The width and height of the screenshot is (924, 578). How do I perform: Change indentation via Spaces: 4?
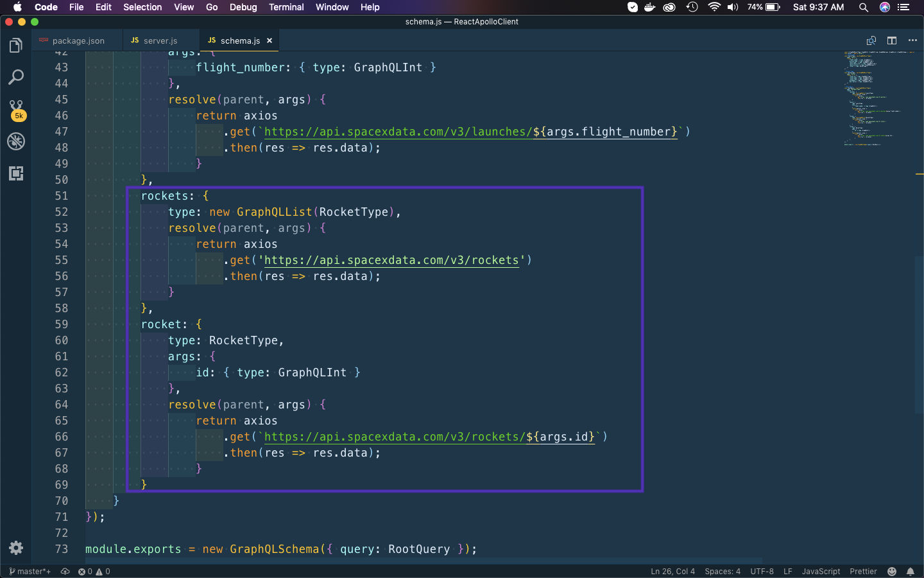tap(723, 571)
